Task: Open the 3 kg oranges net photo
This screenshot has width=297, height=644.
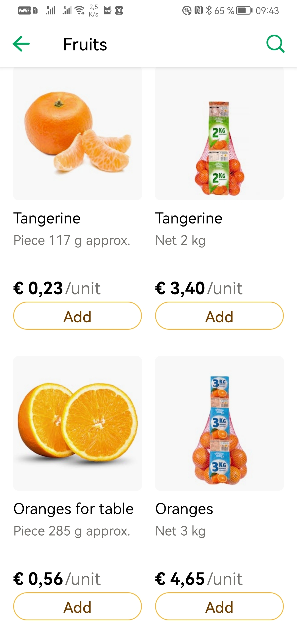Action: click(x=219, y=423)
